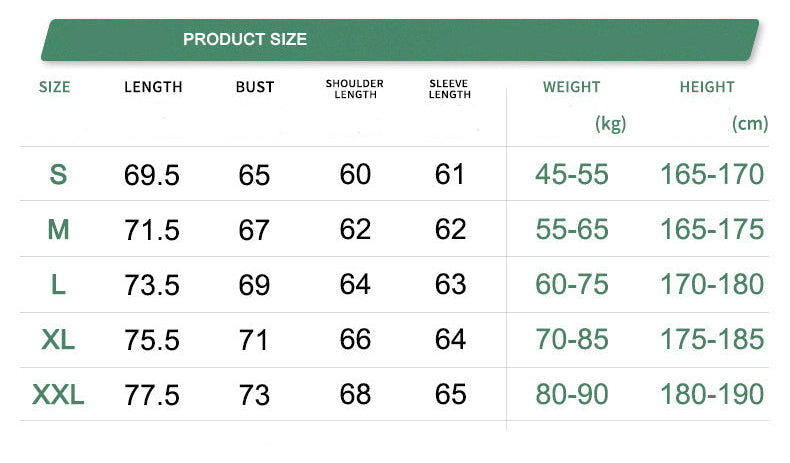Select the 73 bust value for XXL
This screenshot has width=790, height=463.
[255, 395]
